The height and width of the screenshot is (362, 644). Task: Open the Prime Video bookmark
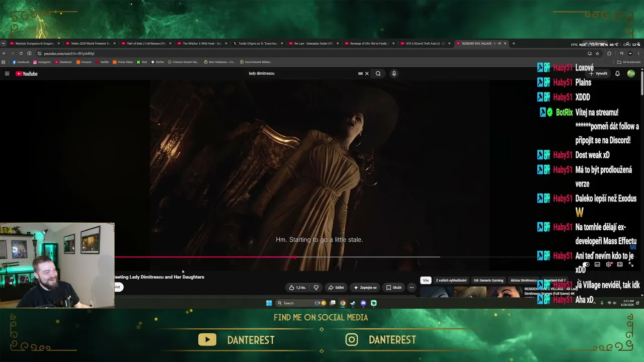(x=123, y=62)
